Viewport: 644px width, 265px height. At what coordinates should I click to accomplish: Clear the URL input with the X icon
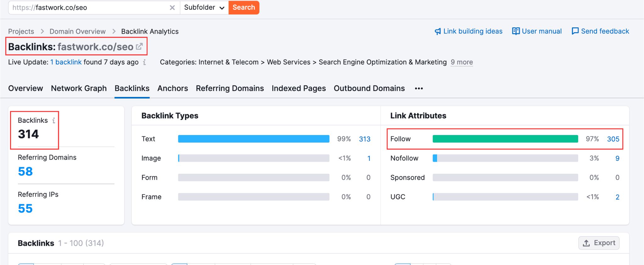172,8
